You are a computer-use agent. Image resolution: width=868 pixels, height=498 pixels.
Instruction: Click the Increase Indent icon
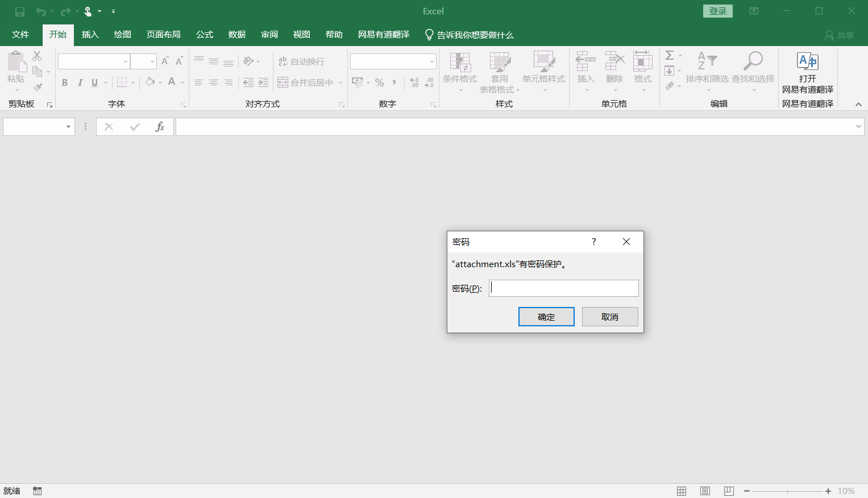[263, 82]
